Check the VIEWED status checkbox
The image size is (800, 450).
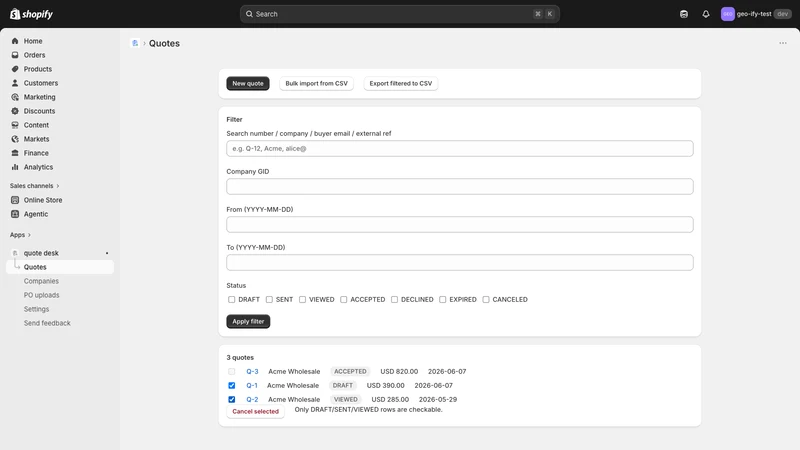pos(303,299)
